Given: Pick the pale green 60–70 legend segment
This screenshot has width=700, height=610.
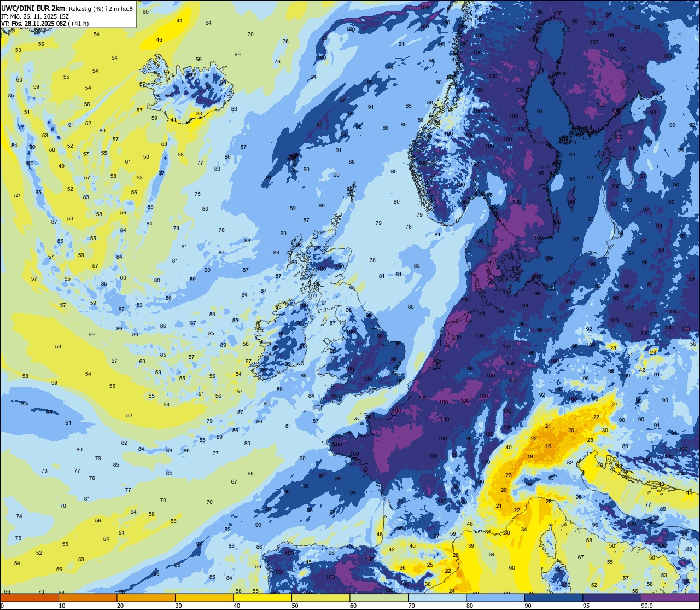Looking at the screenshot, I should coord(379,597).
